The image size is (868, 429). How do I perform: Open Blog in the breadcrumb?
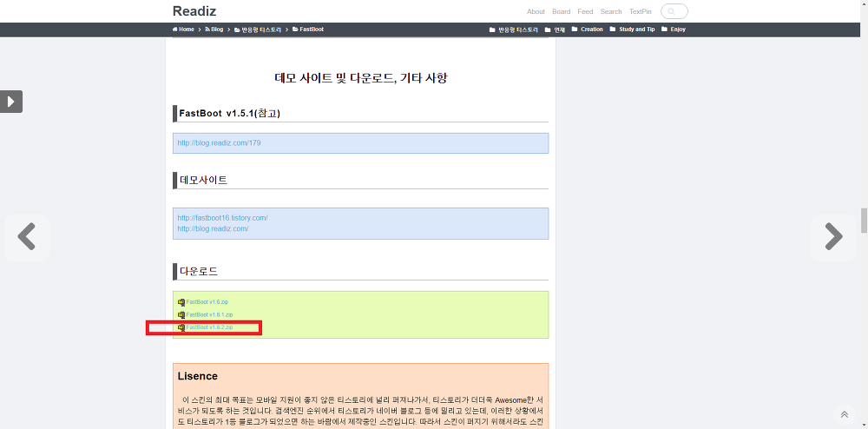(214, 30)
